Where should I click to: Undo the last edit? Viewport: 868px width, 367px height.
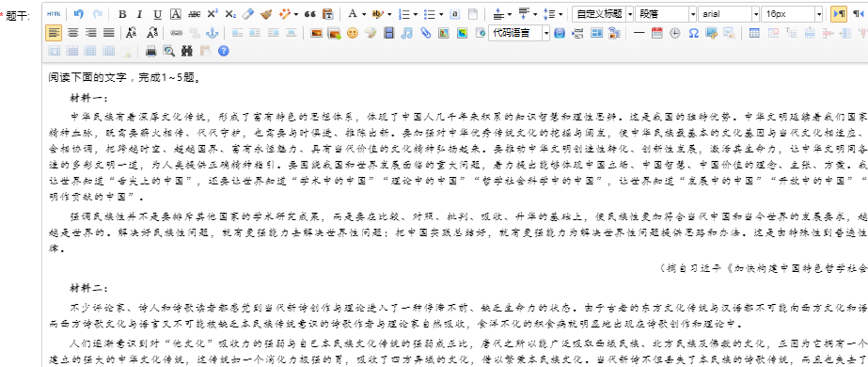coord(79,14)
